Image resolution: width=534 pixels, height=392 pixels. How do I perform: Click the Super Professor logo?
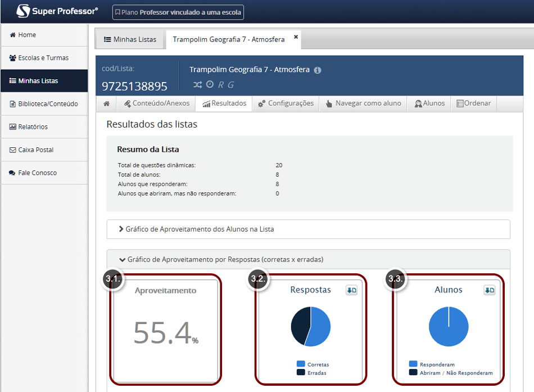[57, 11]
